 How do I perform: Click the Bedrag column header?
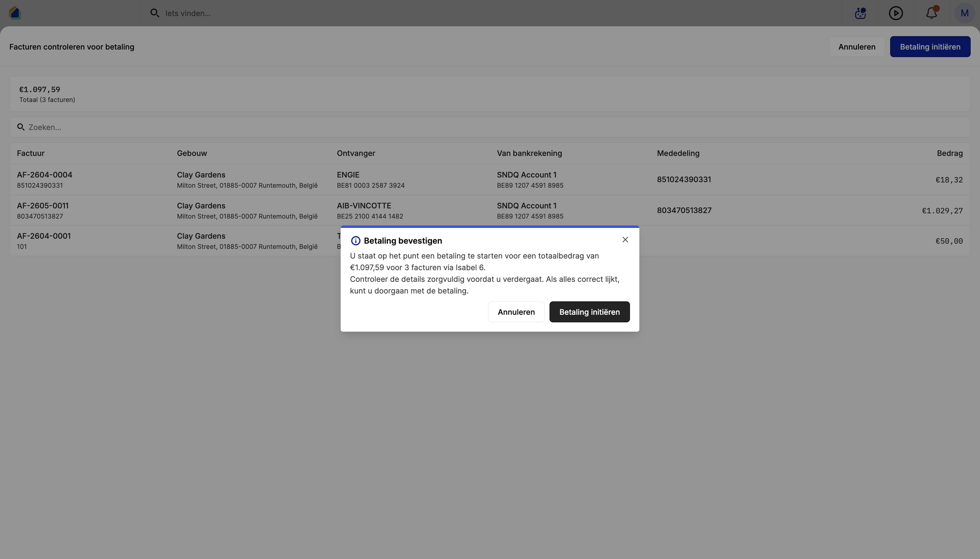tap(950, 153)
